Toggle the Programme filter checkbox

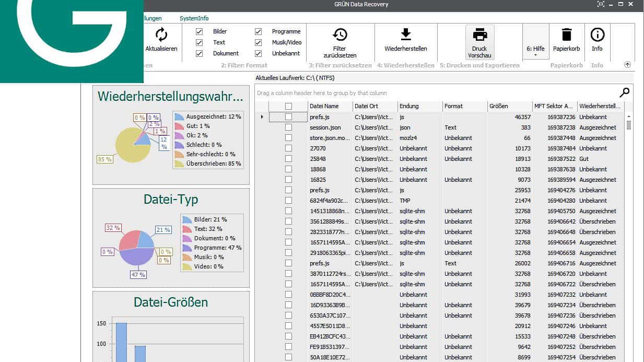[258, 31]
